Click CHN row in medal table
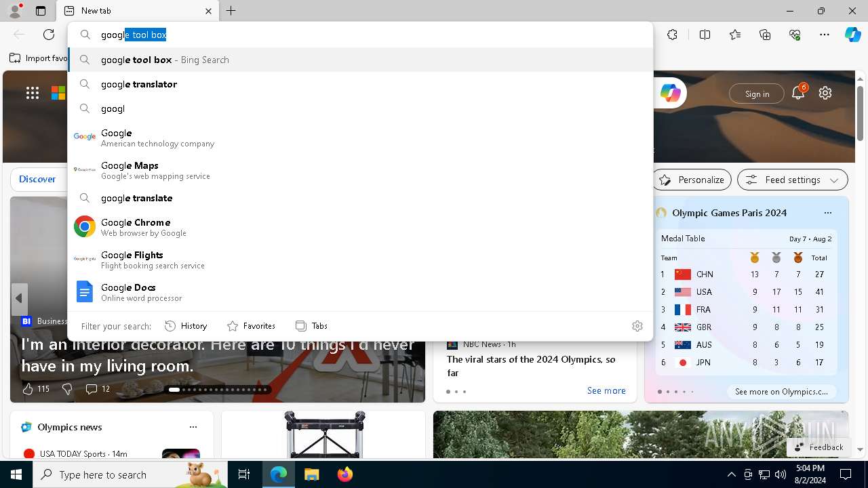 click(745, 274)
